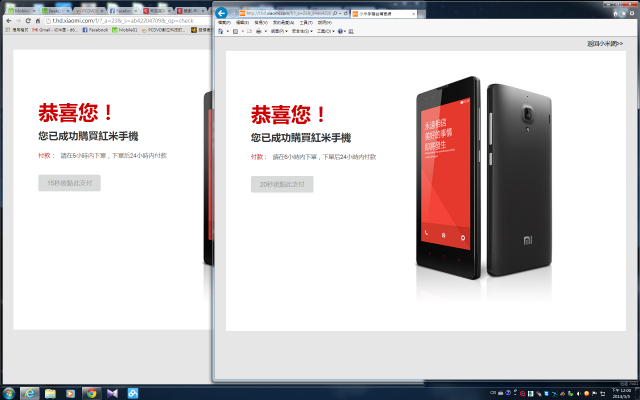Screen dimensions: 640x400
Task: Switch to the second green-icon Chrome tab
Action: [x=56, y=11]
